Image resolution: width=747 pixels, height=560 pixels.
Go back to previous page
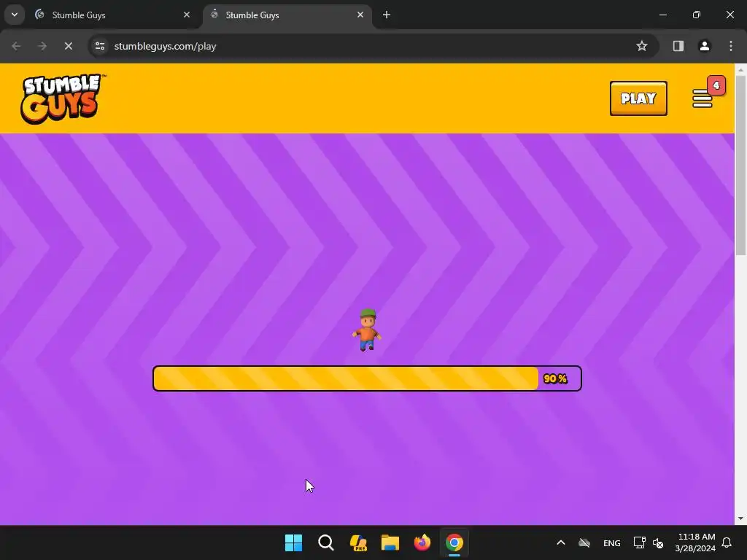pyautogui.click(x=16, y=46)
